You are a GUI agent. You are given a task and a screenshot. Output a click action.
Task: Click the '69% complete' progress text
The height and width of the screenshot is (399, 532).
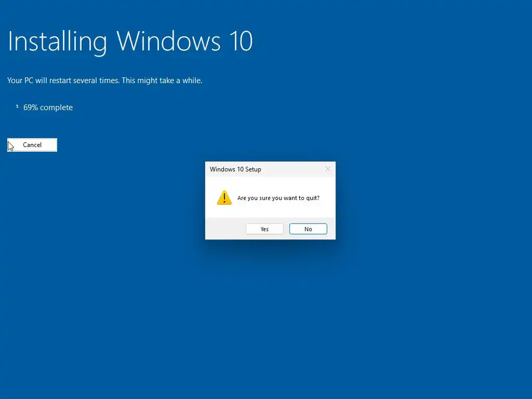pos(48,108)
